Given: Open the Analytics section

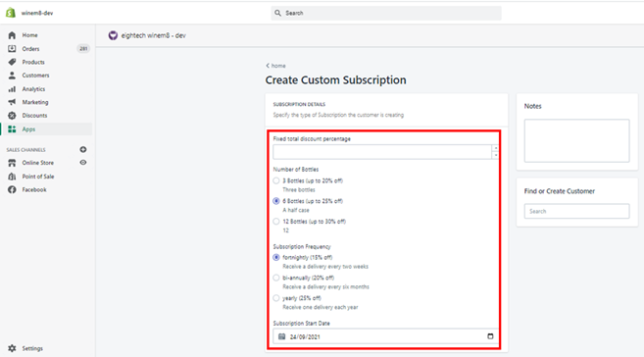Looking at the screenshot, I should coord(33,88).
